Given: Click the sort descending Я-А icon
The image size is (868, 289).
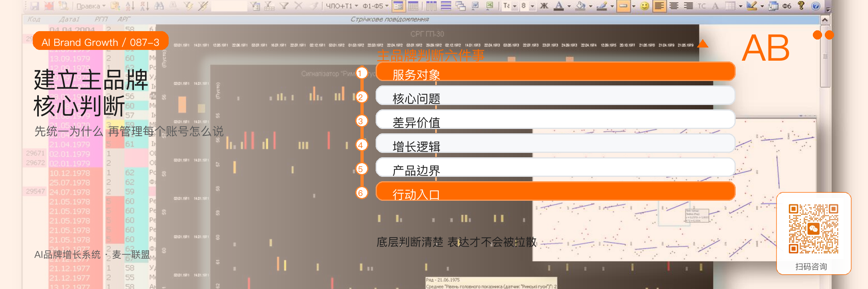Looking at the screenshot, I should pos(144,6).
